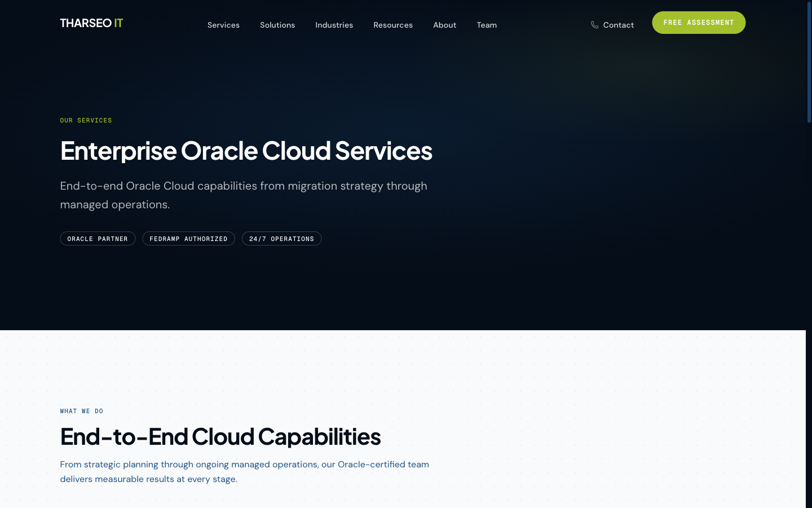The width and height of the screenshot is (812, 508).
Task: Click the FedRAMP Authorized badge
Action: 188,239
